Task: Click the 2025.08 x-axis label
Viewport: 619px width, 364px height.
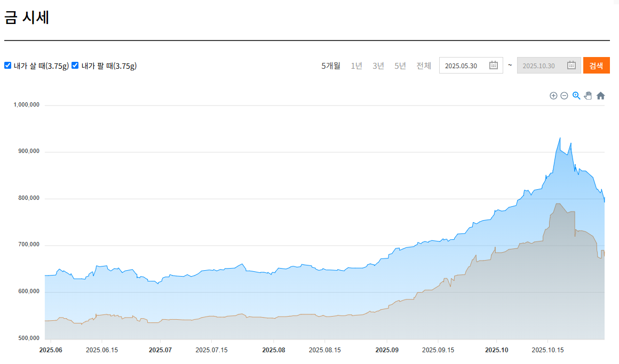Action: coord(274,350)
